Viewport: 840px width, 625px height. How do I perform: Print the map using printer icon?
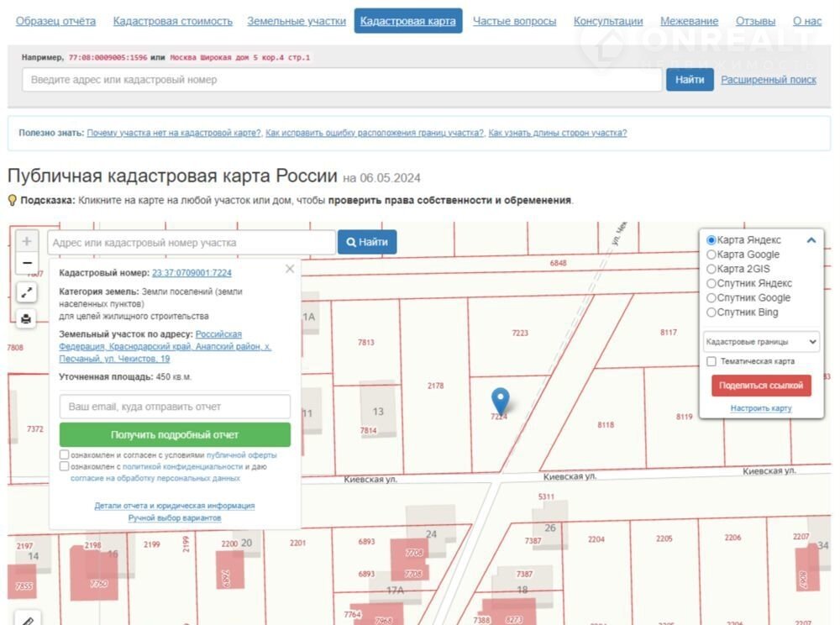pyautogui.click(x=27, y=318)
